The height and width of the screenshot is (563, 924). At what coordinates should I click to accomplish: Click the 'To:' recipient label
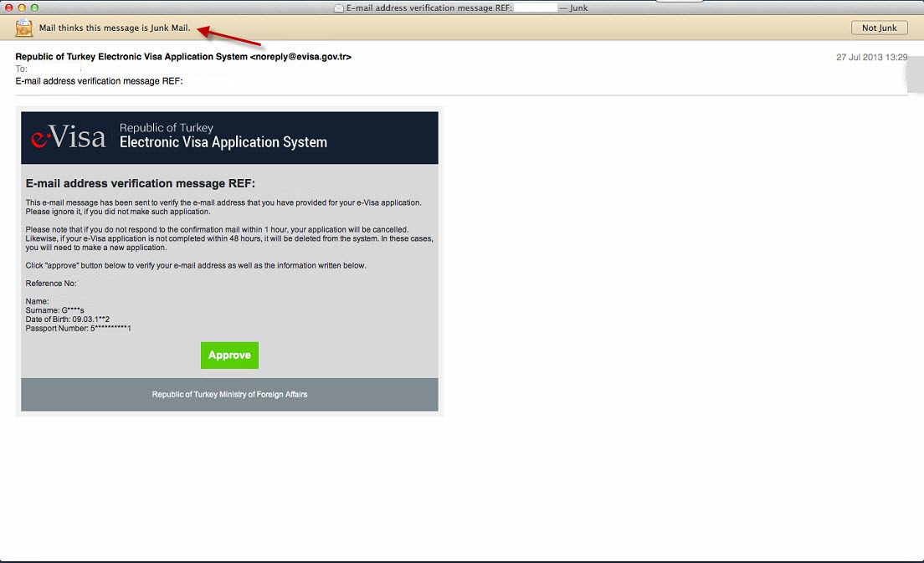[21, 69]
